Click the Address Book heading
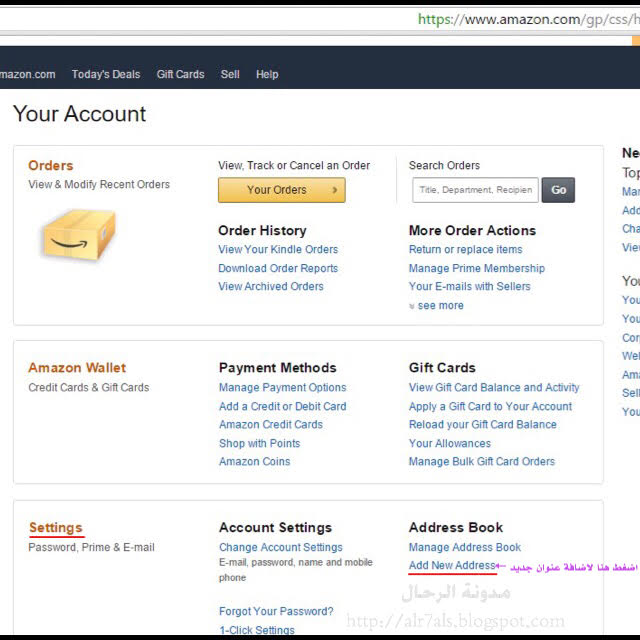The width and height of the screenshot is (640, 640). 456,527
